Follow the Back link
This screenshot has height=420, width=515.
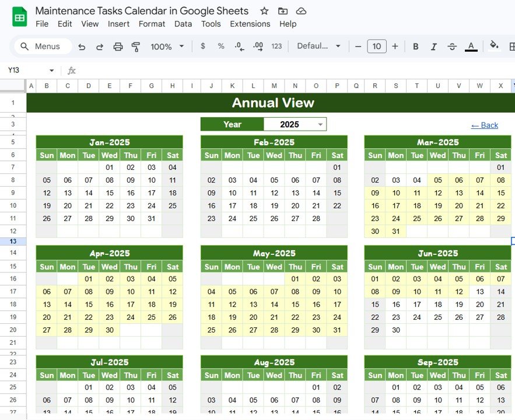tap(485, 125)
